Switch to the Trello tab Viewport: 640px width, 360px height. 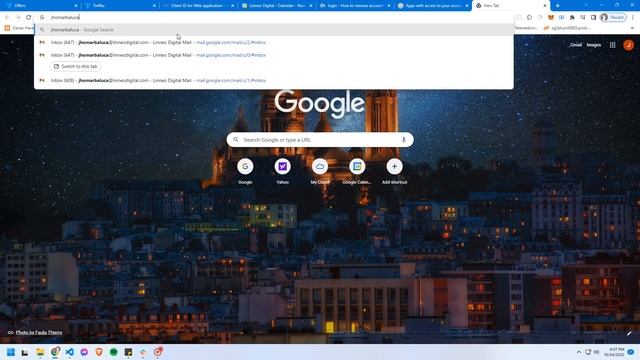[x=119, y=6]
